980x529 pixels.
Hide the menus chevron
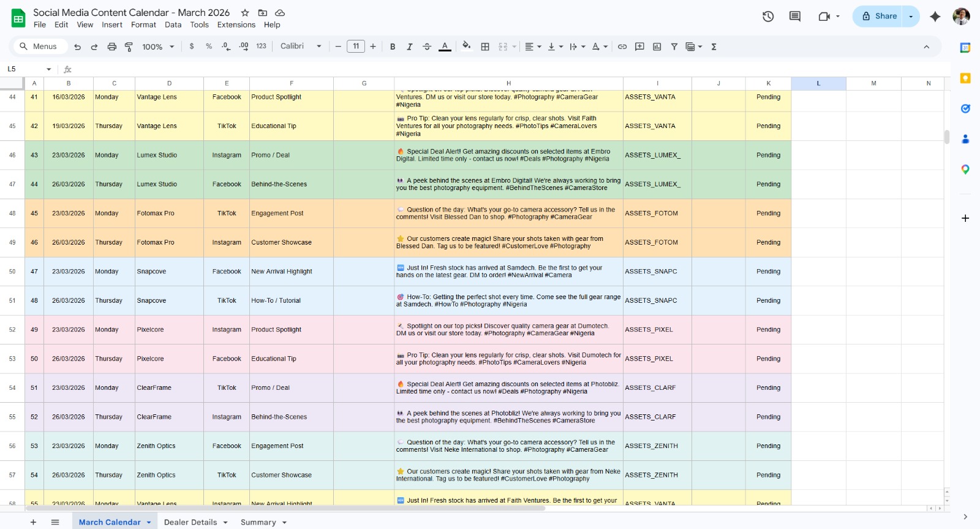926,47
